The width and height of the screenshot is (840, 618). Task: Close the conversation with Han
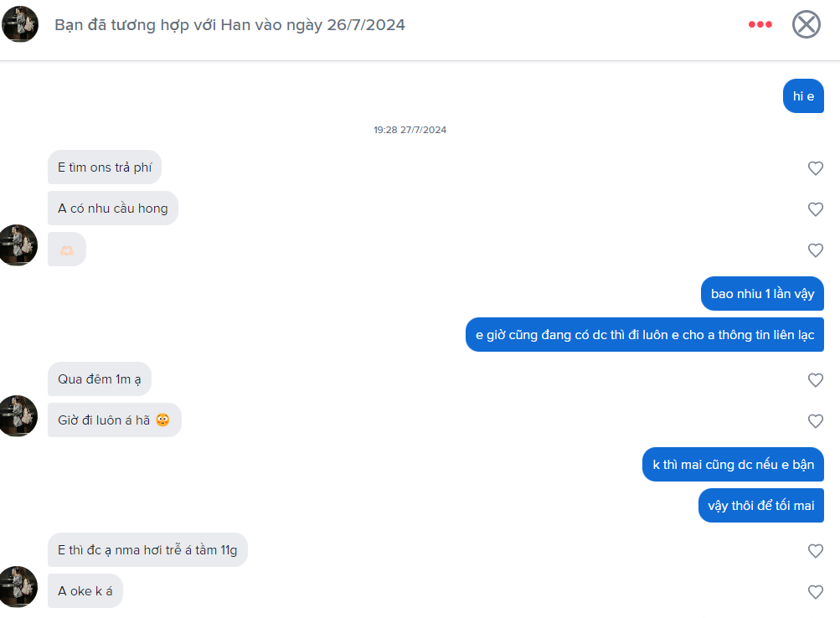point(806,24)
